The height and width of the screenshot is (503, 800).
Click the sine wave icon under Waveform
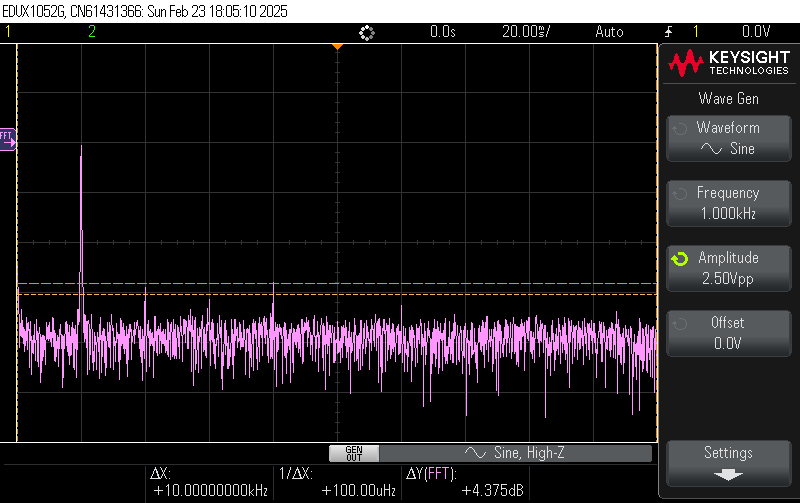click(x=711, y=149)
